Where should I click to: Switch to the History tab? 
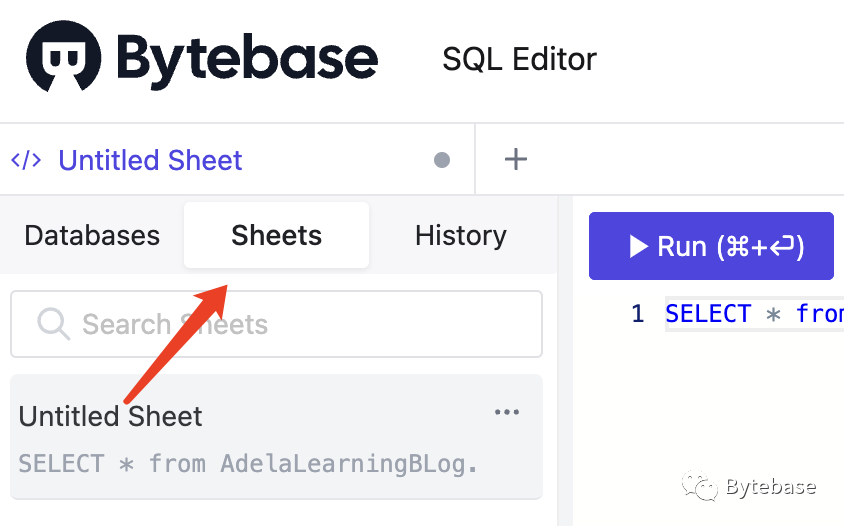point(460,236)
